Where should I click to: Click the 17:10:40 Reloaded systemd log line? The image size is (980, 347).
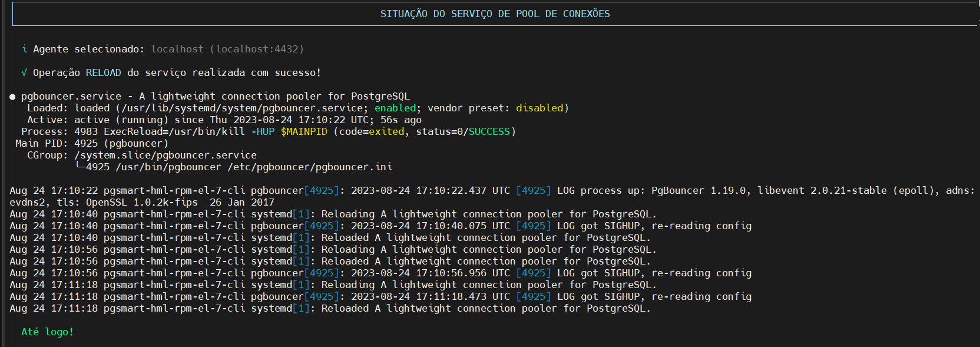(330, 237)
